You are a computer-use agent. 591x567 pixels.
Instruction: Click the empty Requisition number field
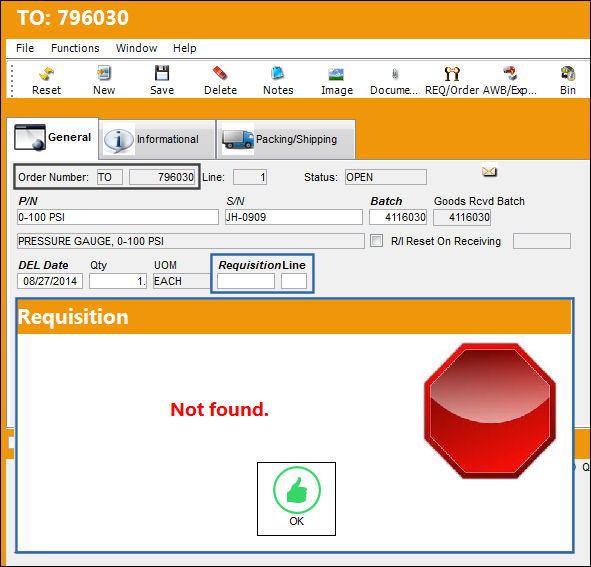pos(246,281)
